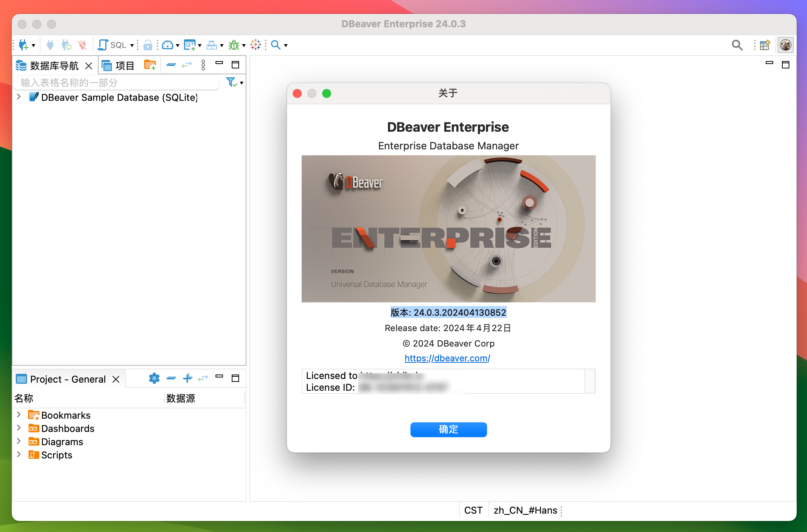
Task: Open SQL editor via the SQL button
Action: [112, 45]
